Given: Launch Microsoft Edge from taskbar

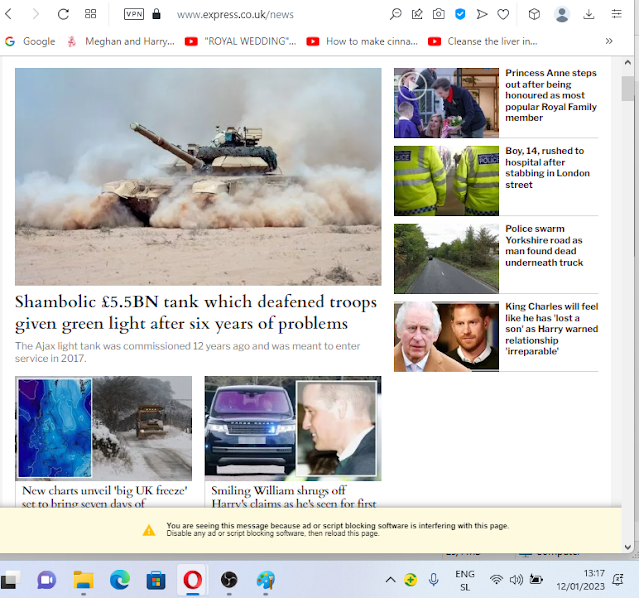Looking at the screenshot, I should tap(120, 580).
